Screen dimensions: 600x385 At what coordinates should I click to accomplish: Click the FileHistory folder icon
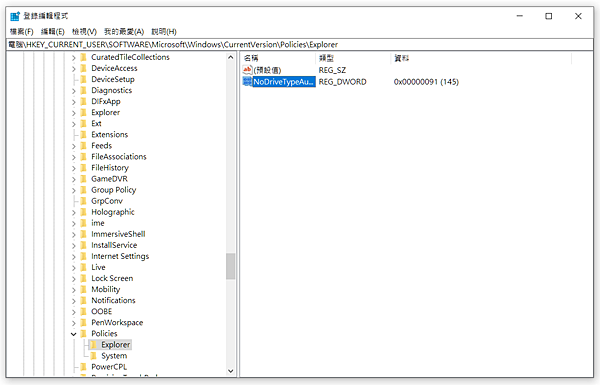click(x=84, y=168)
